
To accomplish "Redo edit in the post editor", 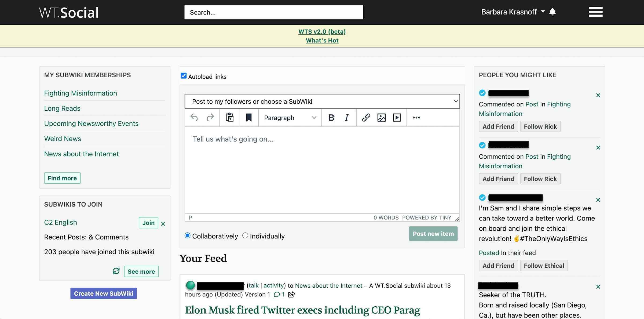I will 210,118.
